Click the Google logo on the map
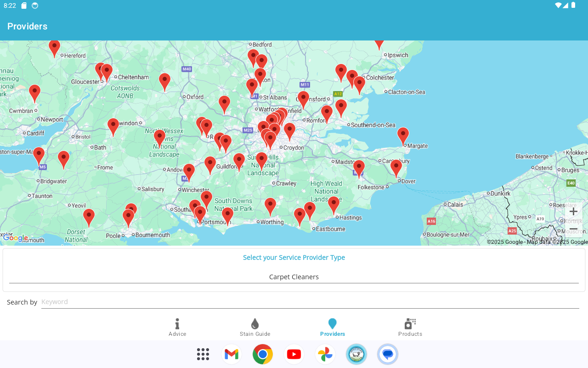The image size is (588, 368). [x=15, y=238]
